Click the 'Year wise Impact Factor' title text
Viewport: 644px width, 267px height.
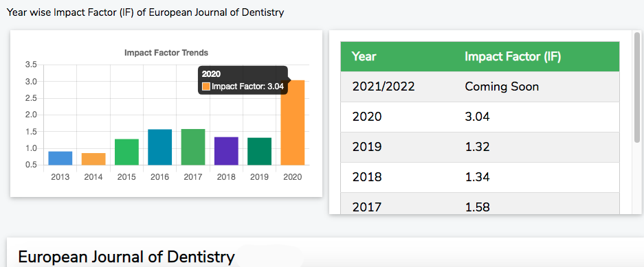[146, 12]
